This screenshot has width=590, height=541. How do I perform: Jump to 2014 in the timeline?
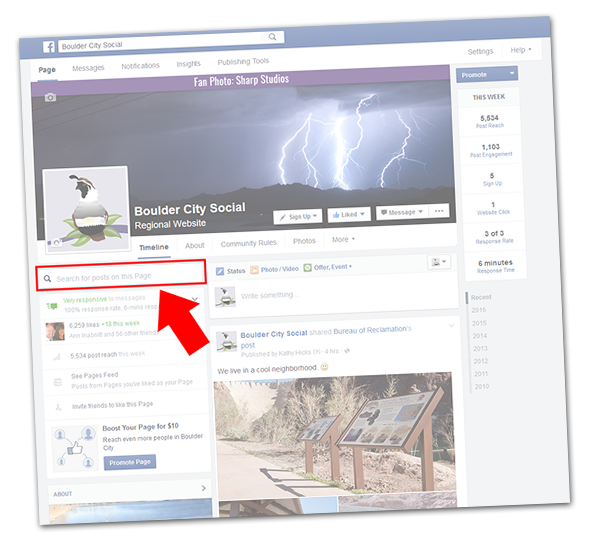click(480, 336)
